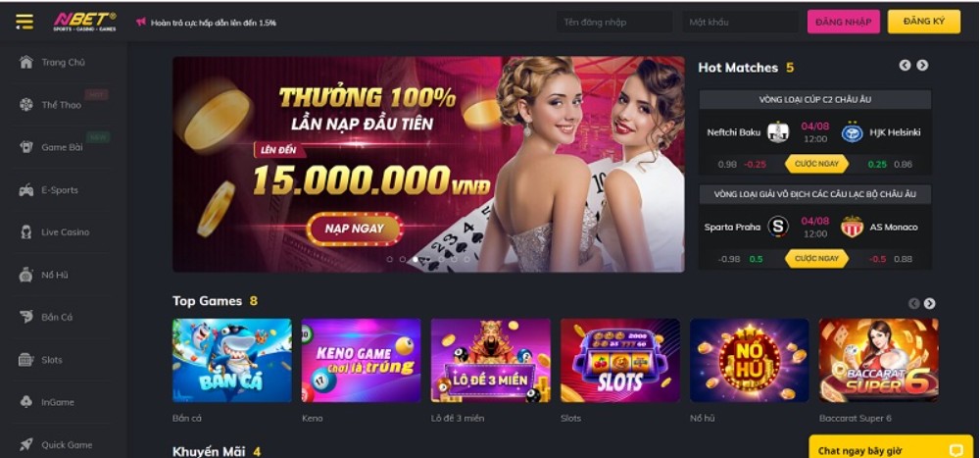Open the hamburger menu icon
980x458 pixels.
(x=24, y=22)
